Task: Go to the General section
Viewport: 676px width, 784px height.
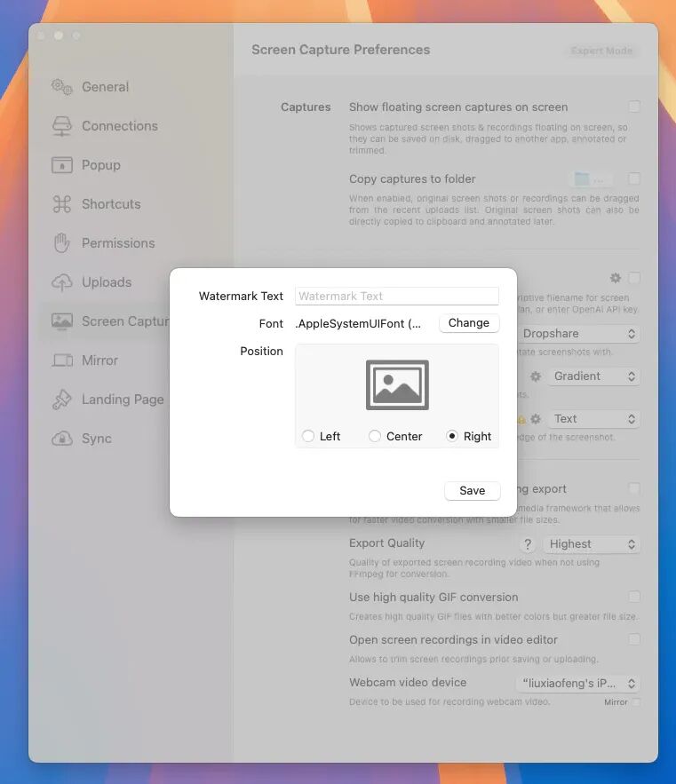Action: (x=105, y=87)
